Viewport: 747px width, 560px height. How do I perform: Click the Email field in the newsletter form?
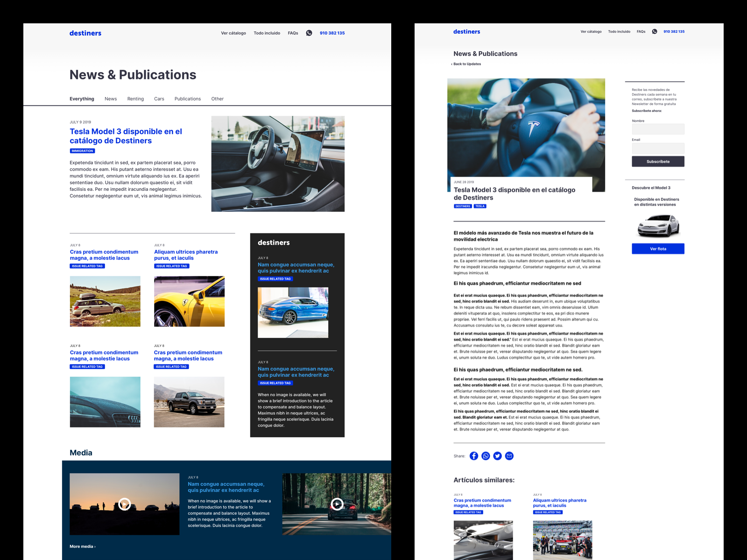point(658,148)
